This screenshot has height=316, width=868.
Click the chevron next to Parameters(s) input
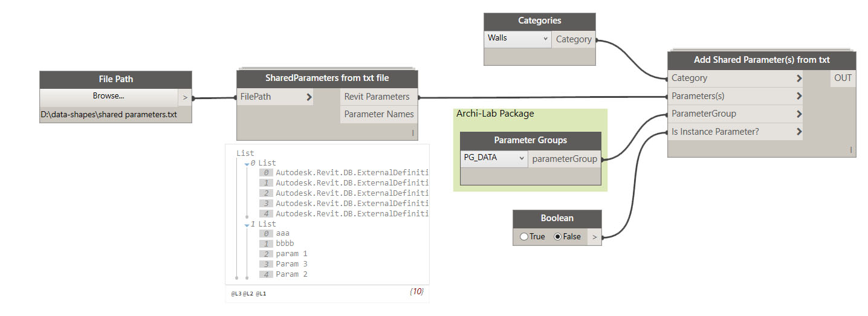[799, 96]
